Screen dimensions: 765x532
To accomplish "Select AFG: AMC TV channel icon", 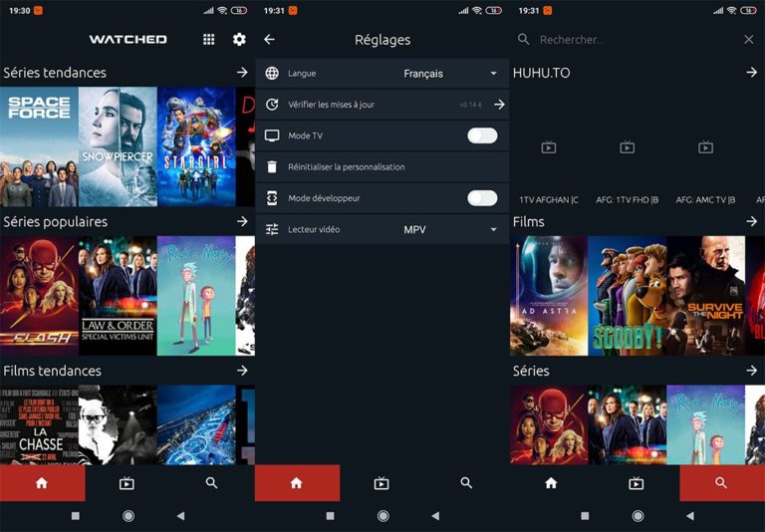I will coord(705,147).
